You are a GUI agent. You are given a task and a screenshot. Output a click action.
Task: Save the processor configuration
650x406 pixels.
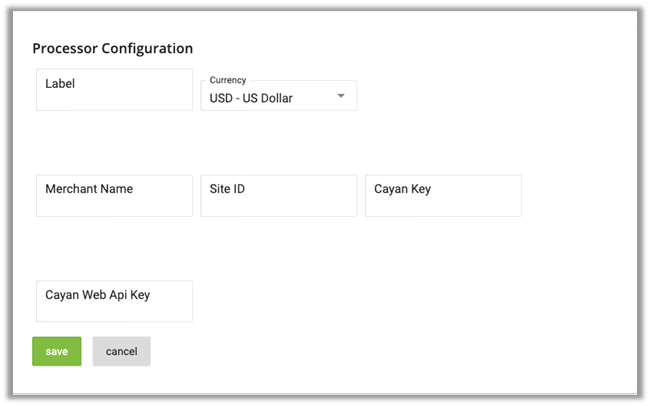click(57, 351)
